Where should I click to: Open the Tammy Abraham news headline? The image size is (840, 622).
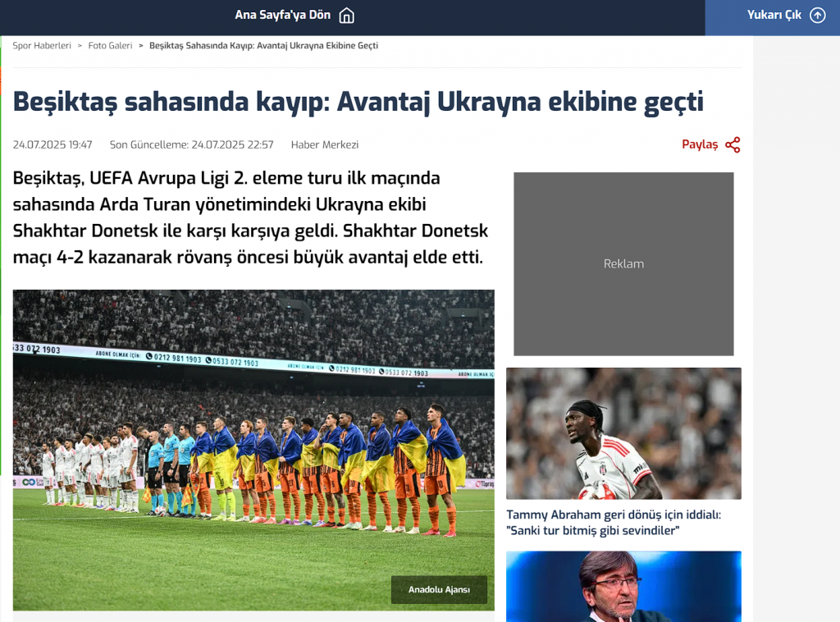(614, 523)
